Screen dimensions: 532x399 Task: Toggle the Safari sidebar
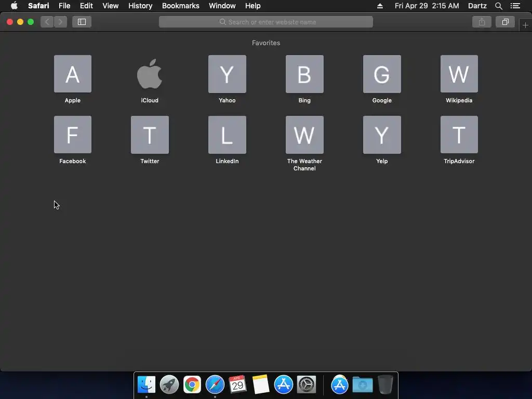click(x=82, y=22)
